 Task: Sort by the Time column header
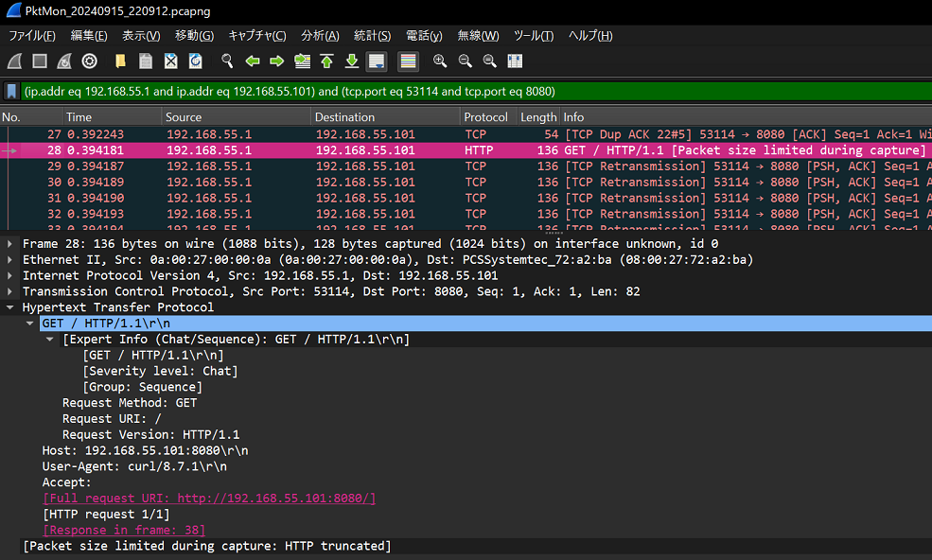coord(113,117)
